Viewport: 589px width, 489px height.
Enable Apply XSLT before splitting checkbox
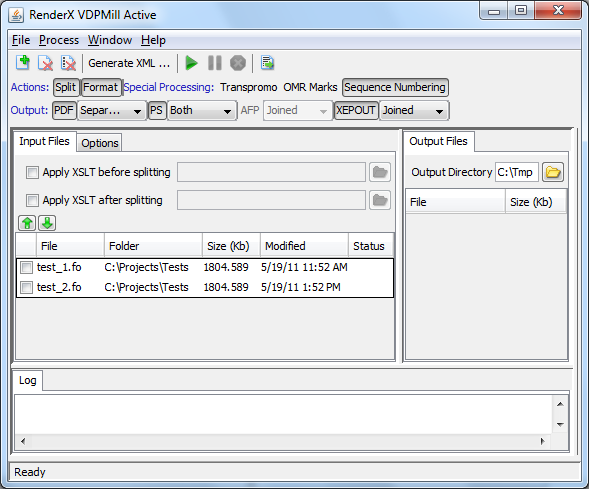point(32,172)
